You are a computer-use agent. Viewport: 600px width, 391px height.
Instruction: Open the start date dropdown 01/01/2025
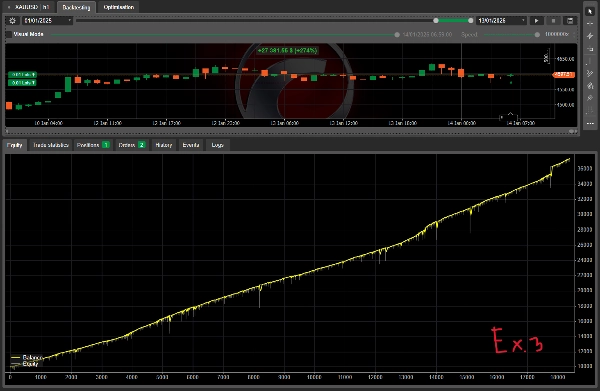(x=47, y=21)
